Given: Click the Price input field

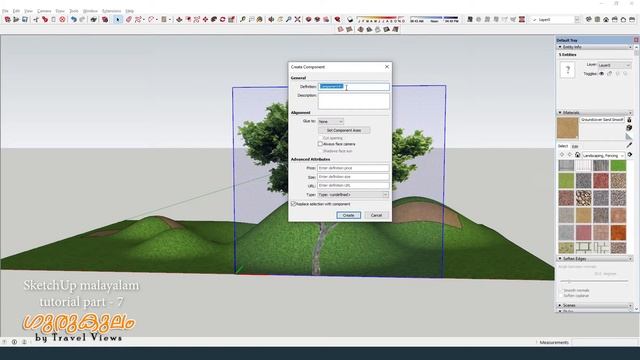Looking at the screenshot, I should pyautogui.click(x=353, y=168).
